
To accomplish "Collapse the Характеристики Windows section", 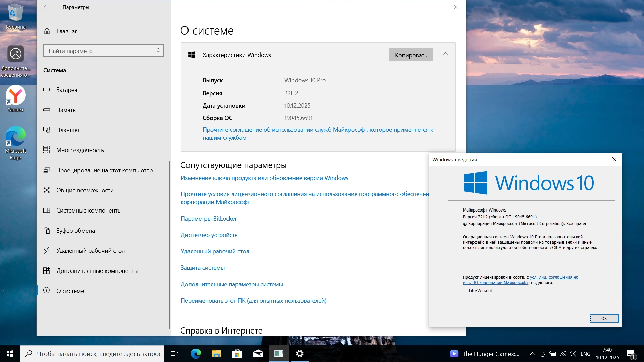I will [x=445, y=54].
